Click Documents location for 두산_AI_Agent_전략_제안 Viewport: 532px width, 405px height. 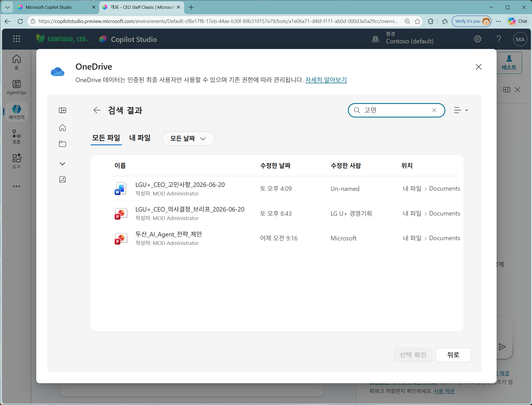[445, 238]
